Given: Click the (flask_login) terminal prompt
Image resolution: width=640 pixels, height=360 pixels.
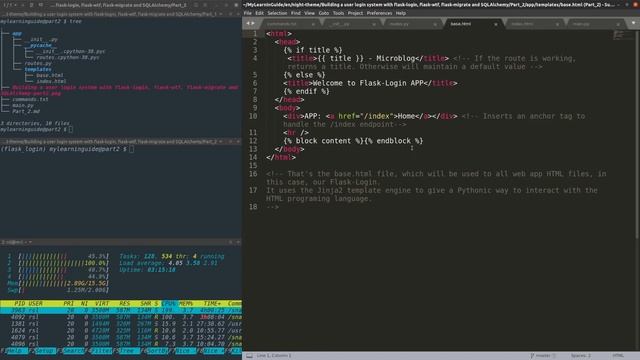Looking at the screenshot, I should [x=63, y=149].
